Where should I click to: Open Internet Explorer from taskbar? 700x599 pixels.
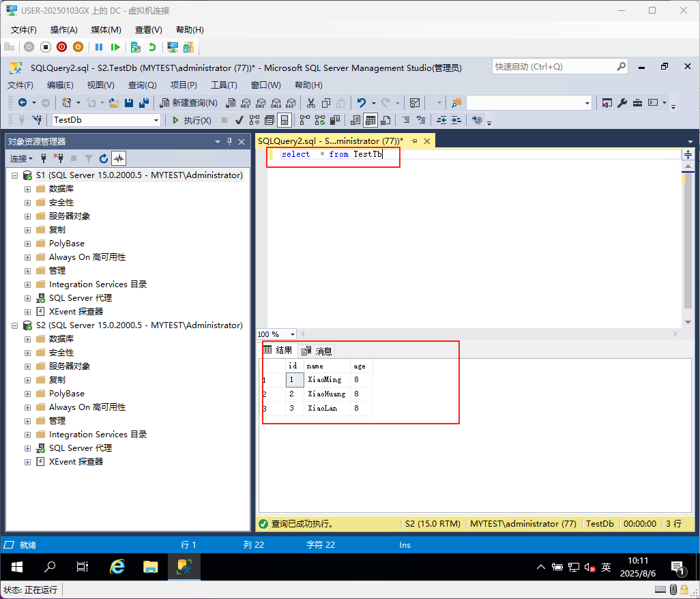pyautogui.click(x=117, y=567)
